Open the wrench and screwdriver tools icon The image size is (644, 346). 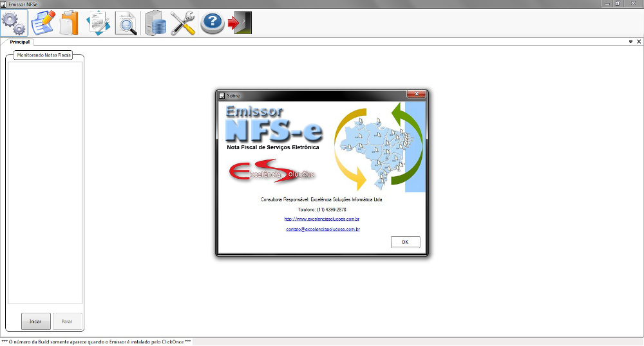click(183, 23)
